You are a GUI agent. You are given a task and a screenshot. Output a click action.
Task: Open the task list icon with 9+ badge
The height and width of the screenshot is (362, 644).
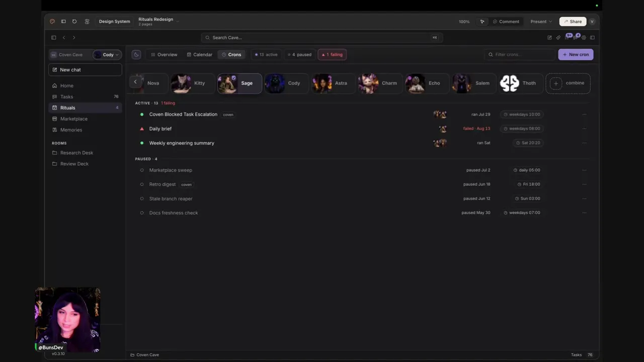click(568, 37)
